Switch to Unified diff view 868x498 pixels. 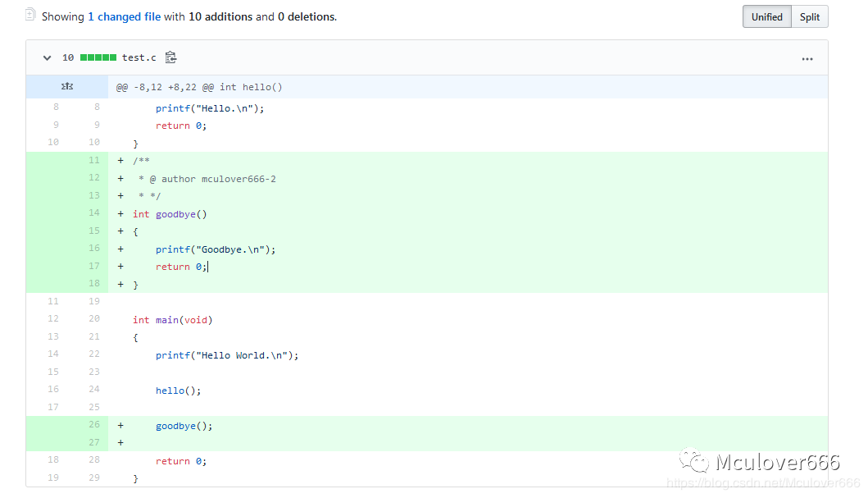[766, 16]
